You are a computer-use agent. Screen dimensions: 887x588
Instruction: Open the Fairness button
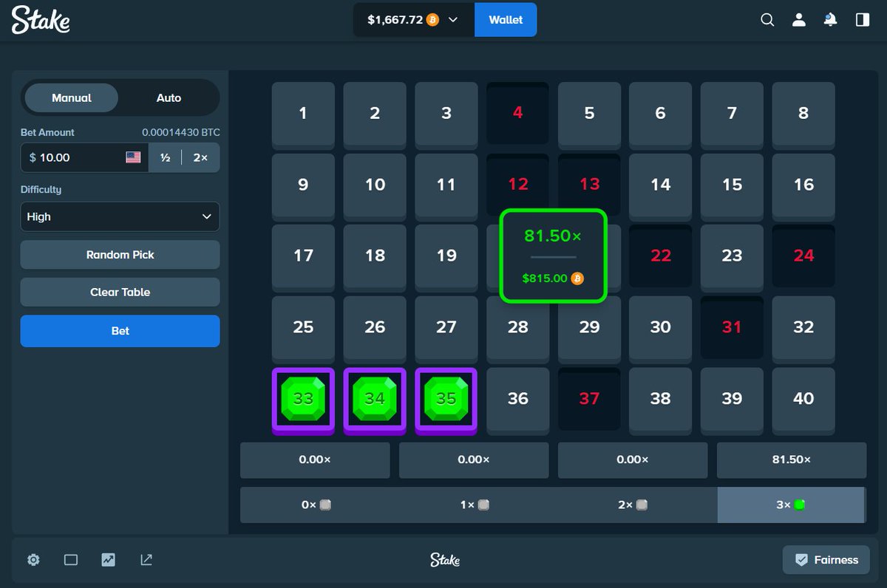point(826,560)
